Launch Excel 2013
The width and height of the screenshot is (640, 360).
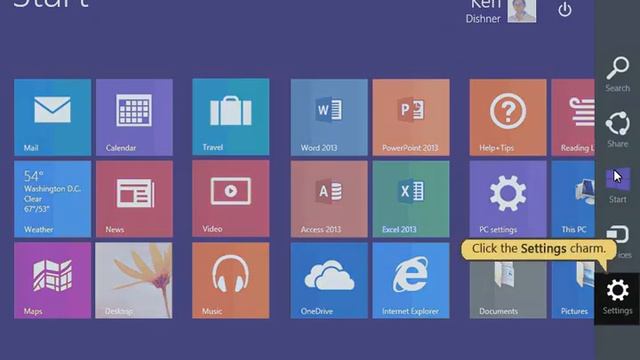click(411, 199)
